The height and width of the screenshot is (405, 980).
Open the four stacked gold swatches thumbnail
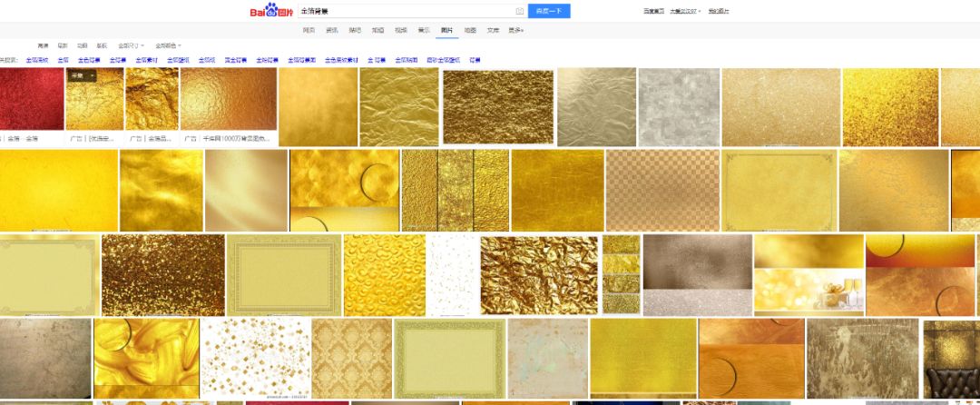click(x=622, y=275)
